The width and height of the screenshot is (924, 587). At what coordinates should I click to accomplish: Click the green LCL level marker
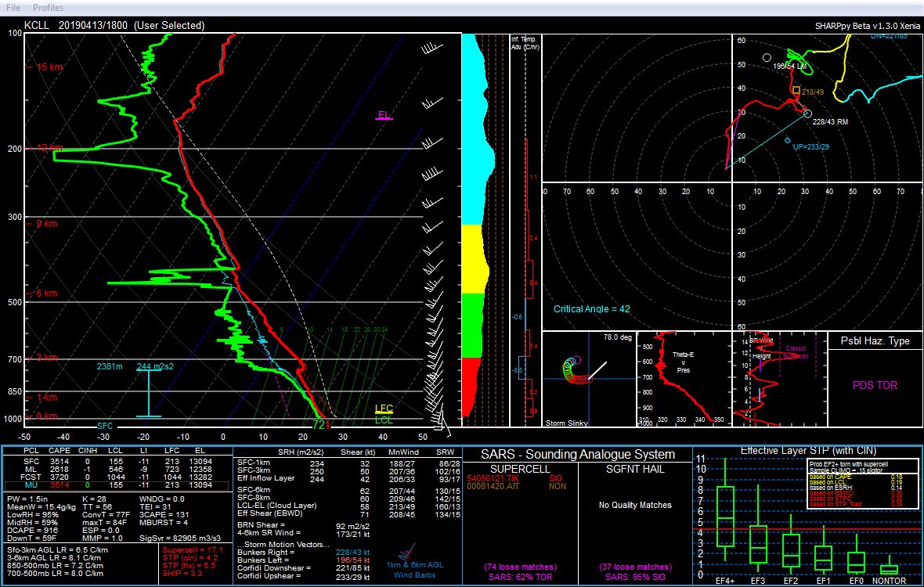coord(384,420)
